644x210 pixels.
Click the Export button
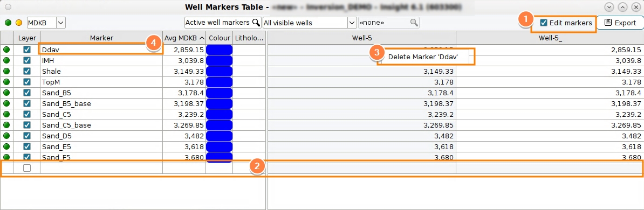point(620,23)
